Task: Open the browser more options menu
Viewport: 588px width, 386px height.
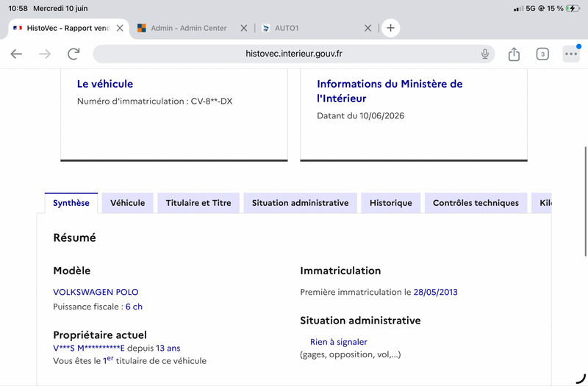Action: pos(571,54)
